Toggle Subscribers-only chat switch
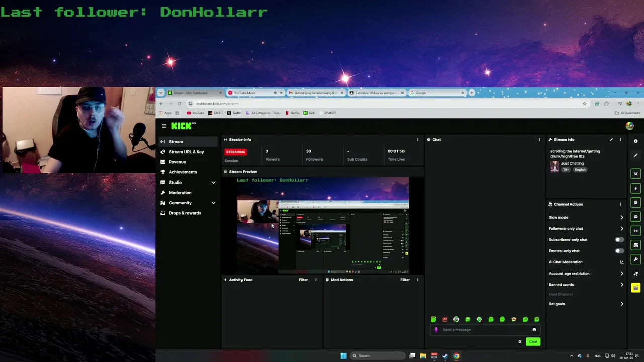644x362 pixels. (x=619, y=240)
